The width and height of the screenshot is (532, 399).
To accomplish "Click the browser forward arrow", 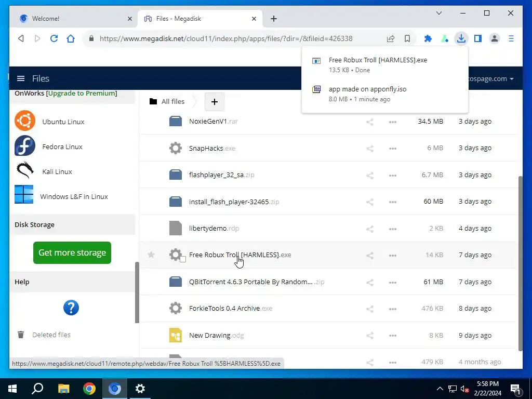I will (37, 38).
